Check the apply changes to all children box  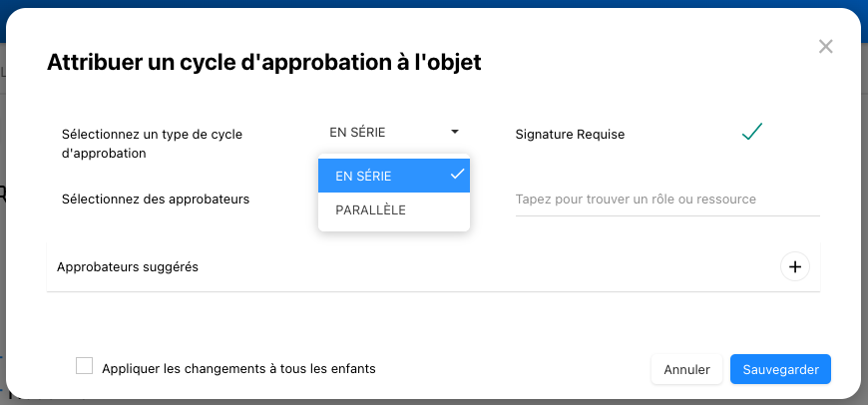pyautogui.click(x=85, y=366)
